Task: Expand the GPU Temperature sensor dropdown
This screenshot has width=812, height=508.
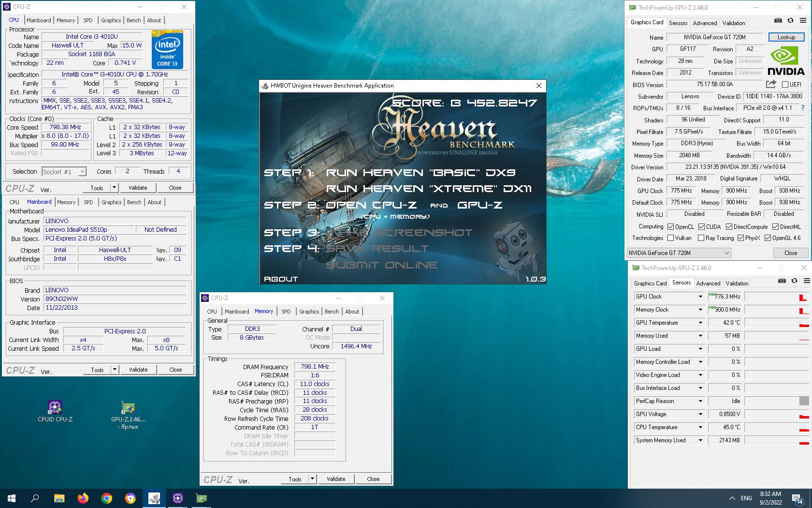Action: [700, 323]
